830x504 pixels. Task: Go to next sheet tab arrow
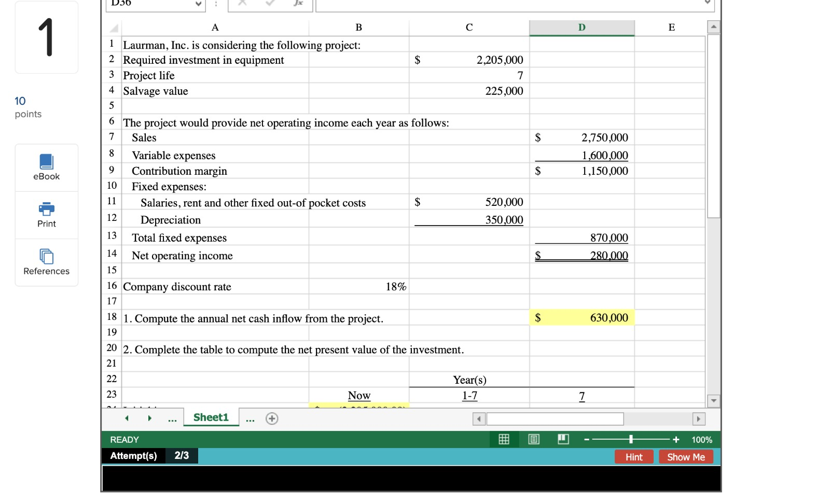click(x=149, y=418)
